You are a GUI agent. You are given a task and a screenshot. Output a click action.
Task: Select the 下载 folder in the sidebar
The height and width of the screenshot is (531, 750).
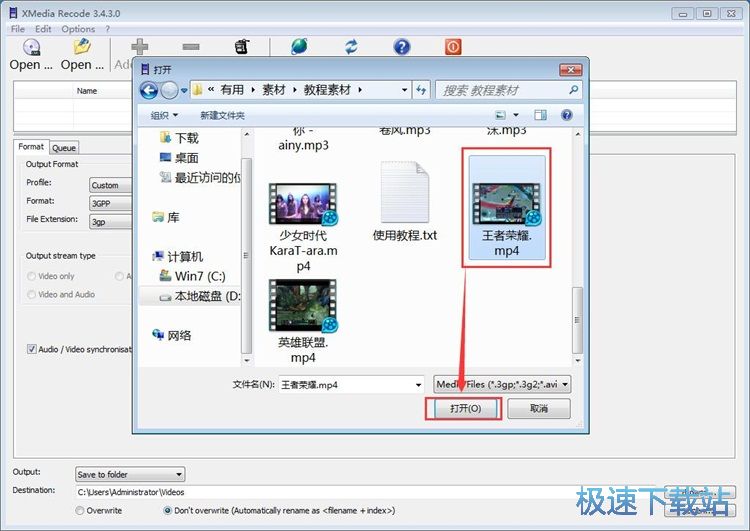point(179,138)
